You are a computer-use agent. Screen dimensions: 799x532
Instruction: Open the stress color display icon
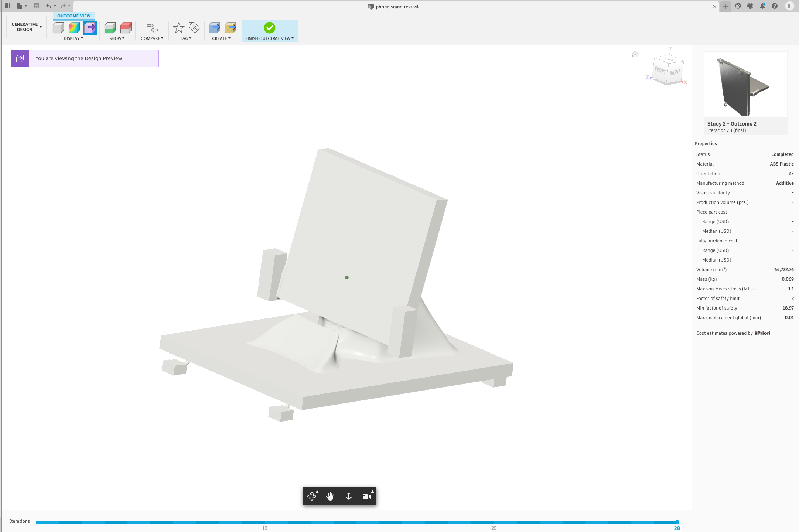pyautogui.click(x=73, y=28)
